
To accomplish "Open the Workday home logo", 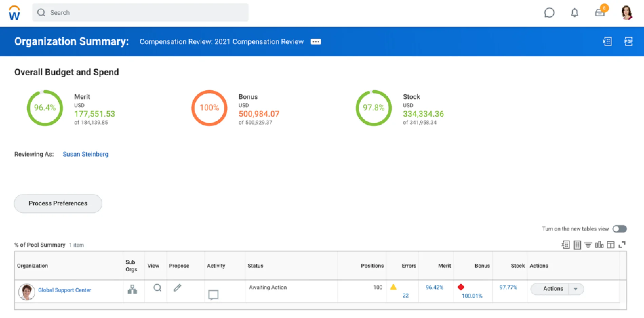I will pos(14,13).
